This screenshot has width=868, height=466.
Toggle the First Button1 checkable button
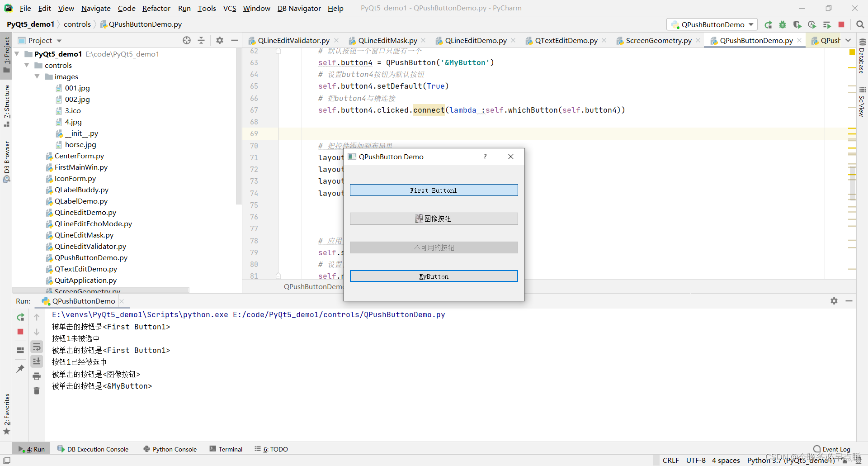coord(434,190)
